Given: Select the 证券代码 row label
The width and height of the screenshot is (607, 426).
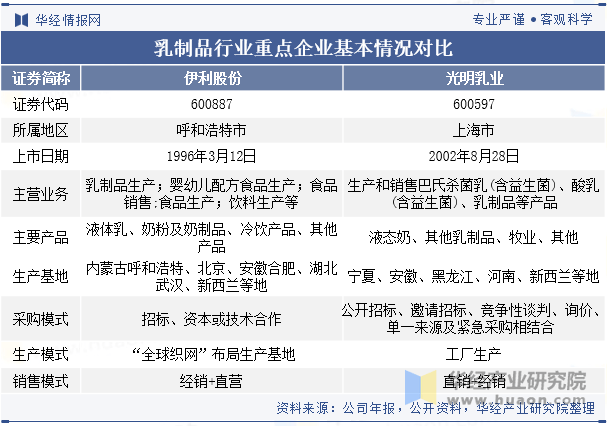Looking at the screenshot, I should [41, 104].
